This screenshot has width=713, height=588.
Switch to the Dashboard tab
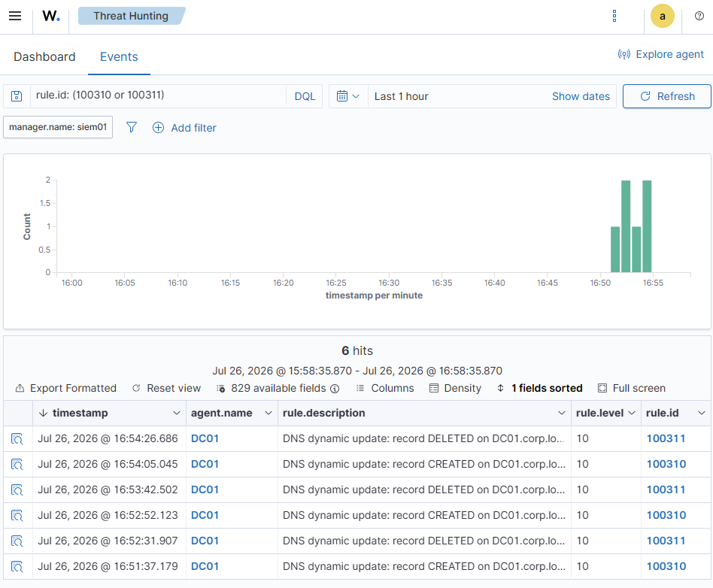click(x=44, y=57)
